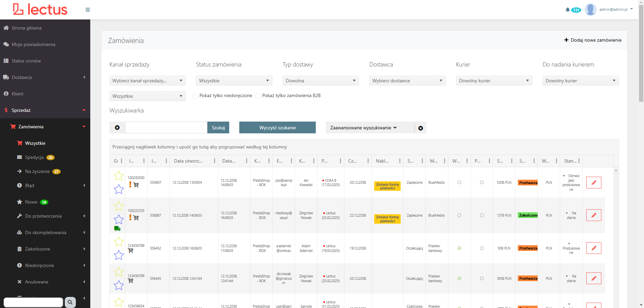The image size is (644, 308).
Task: Open notifications bell with 131 badge
Action: coord(573,10)
